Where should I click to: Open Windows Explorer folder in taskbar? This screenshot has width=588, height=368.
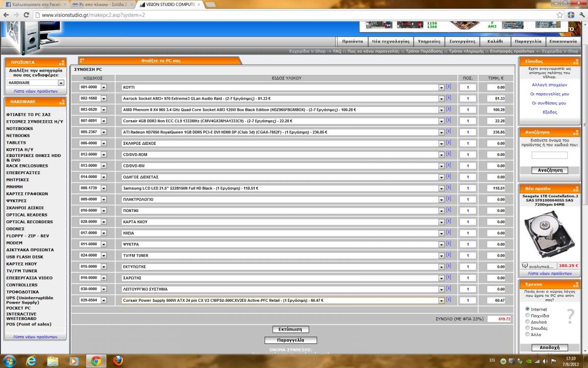click(x=53, y=361)
